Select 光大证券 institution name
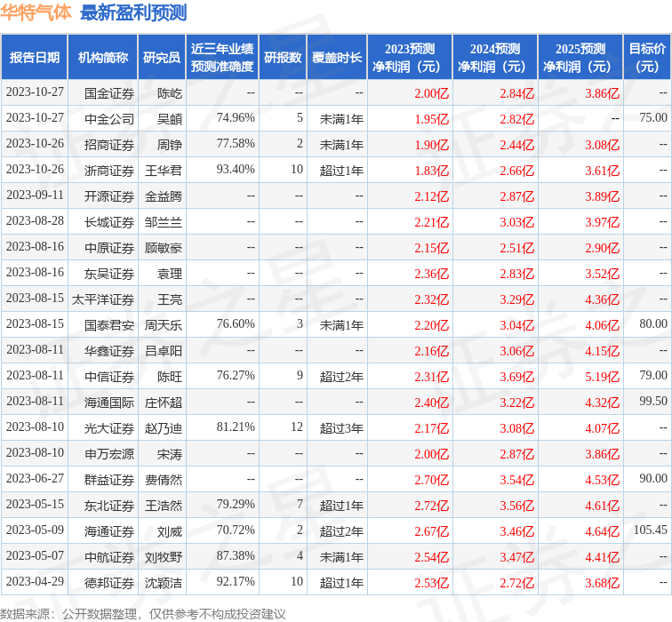This screenshot has height=622, width=672. coord(109,428)
